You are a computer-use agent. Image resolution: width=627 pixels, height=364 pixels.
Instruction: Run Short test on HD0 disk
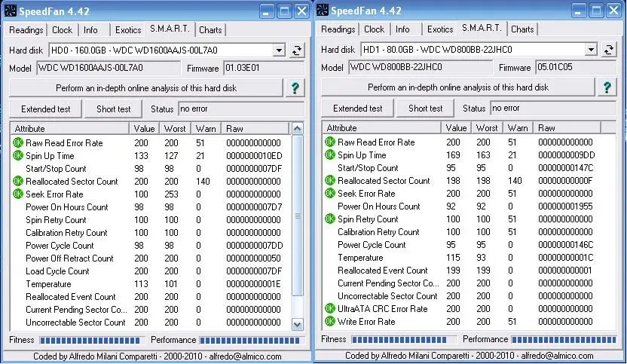[x=114, y=109]
